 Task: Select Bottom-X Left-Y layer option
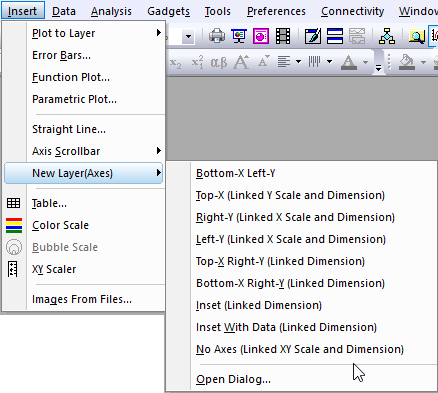click(x=235, y=173)
